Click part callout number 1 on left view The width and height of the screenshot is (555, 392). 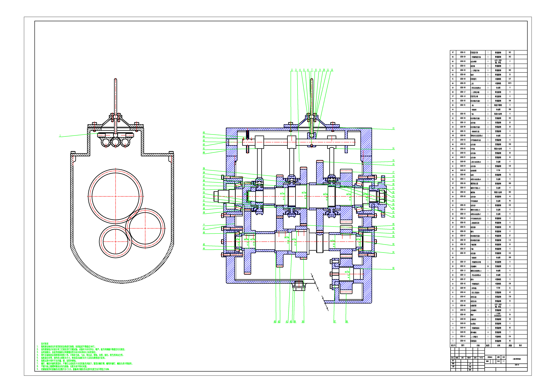click(60, 136)
